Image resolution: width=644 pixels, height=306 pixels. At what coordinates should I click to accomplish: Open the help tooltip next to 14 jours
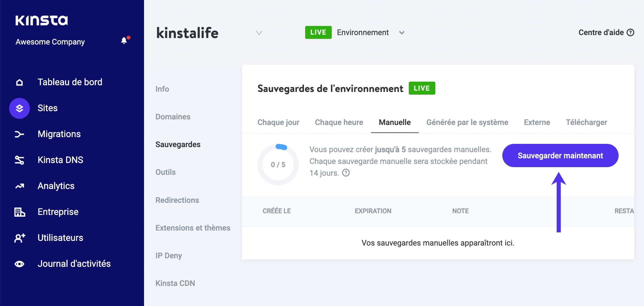point(346,173)
